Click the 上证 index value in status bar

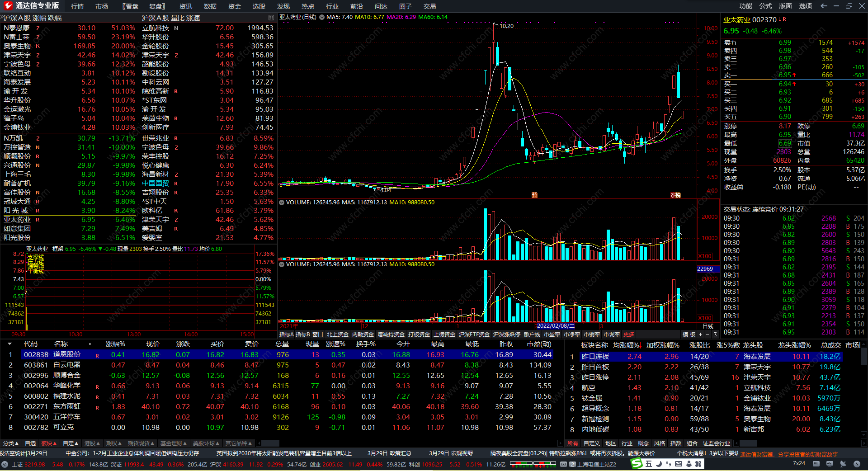(x=34, y=464)
